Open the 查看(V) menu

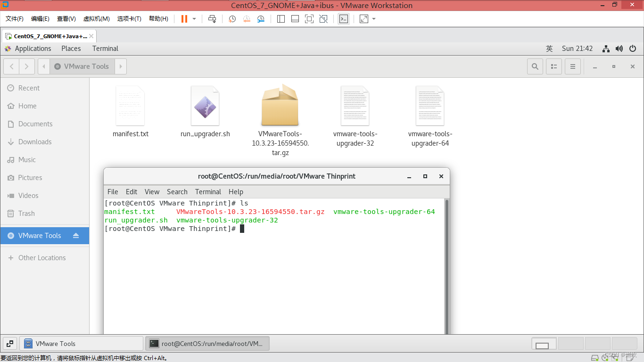(66, 19)
